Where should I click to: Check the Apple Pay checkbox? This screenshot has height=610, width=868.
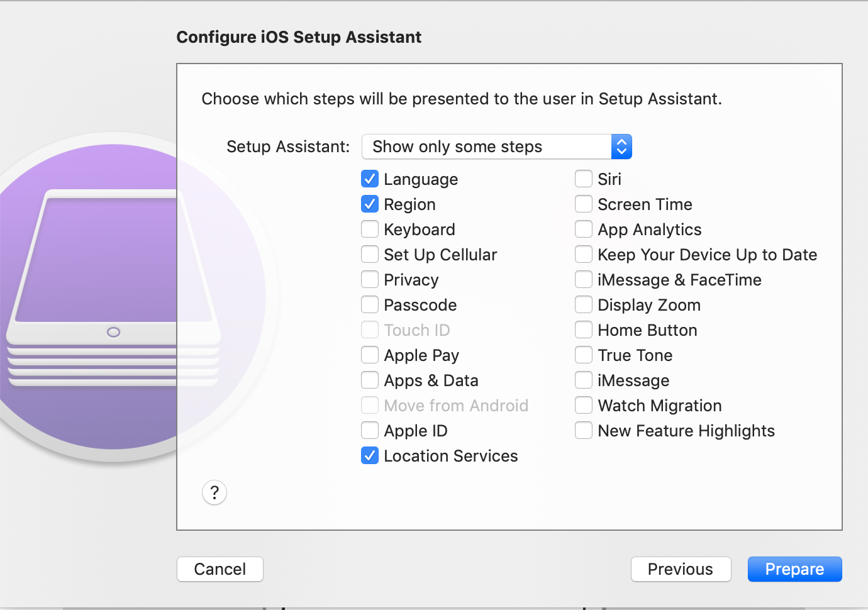370,355
